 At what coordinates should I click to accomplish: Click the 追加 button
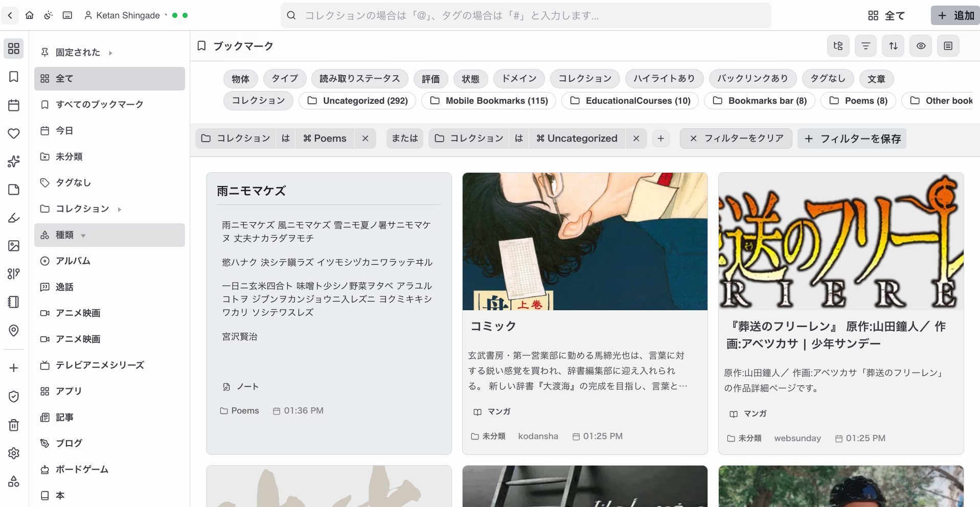(955, 15)
